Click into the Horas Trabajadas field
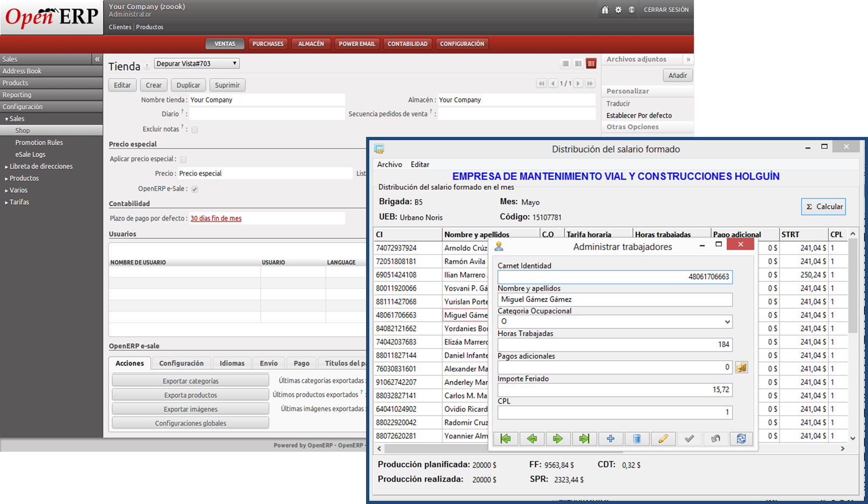868x504 pixels. pos(615,344)
